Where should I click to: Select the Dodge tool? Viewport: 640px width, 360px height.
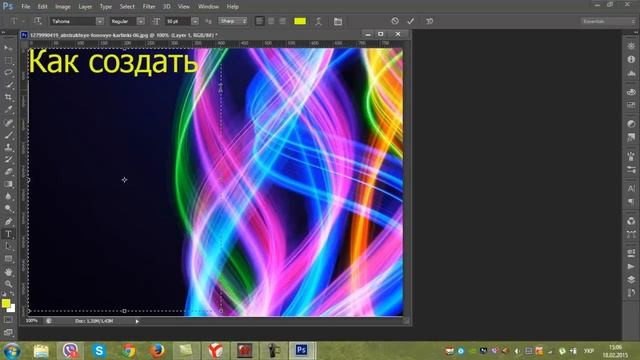[8, 209]
